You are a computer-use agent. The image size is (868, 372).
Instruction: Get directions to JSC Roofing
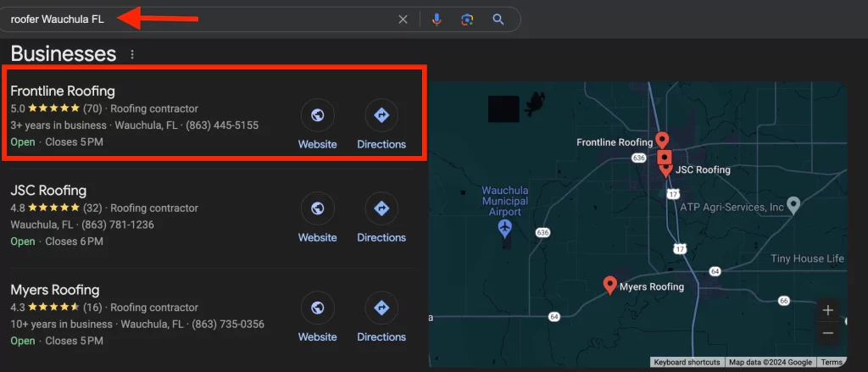(x=381, y=208)
